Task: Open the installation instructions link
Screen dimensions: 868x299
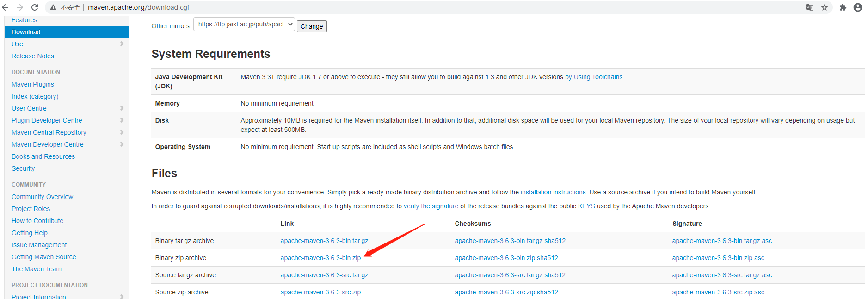Action: [553, 192]
